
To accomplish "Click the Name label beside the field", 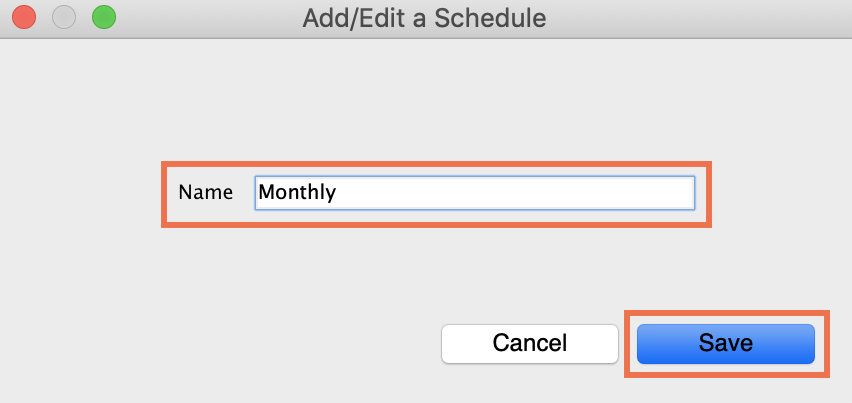I will pyautogui.click(x=205, y=192).
